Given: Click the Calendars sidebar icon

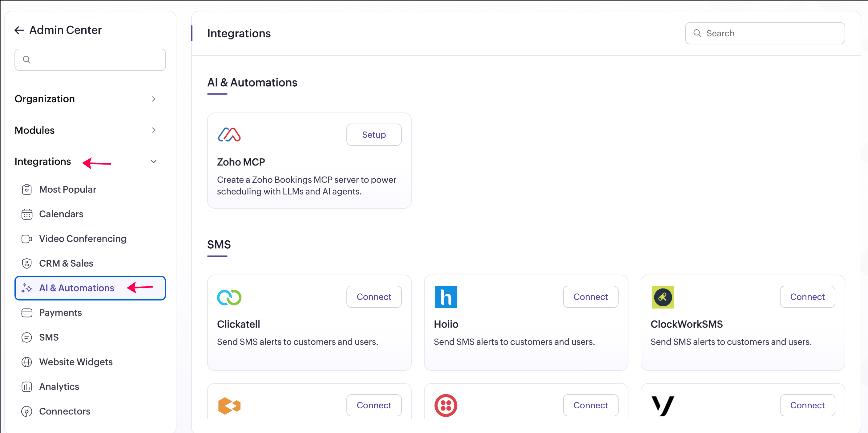Looking at the screenshot, I should pyautogui.click(x=26, y=214).
